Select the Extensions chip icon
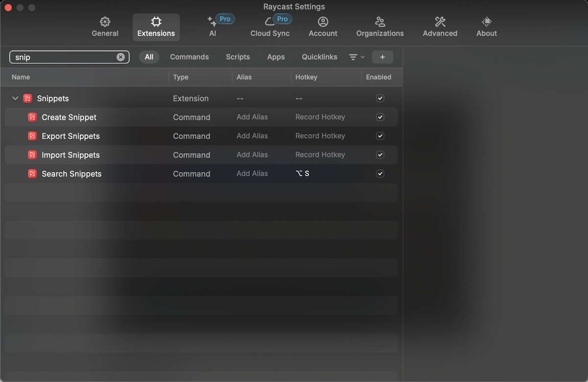This screenshot has width=588, height=382. 156,22
